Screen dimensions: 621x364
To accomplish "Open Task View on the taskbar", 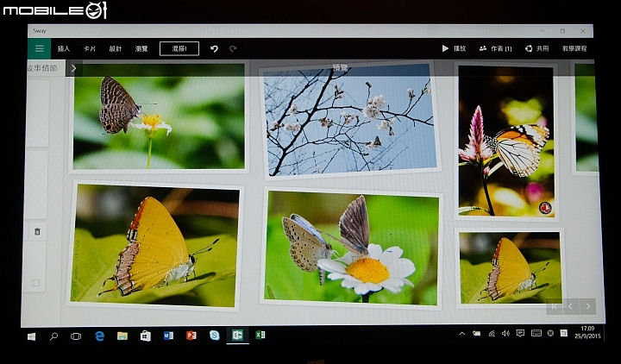I will [76, 336].
